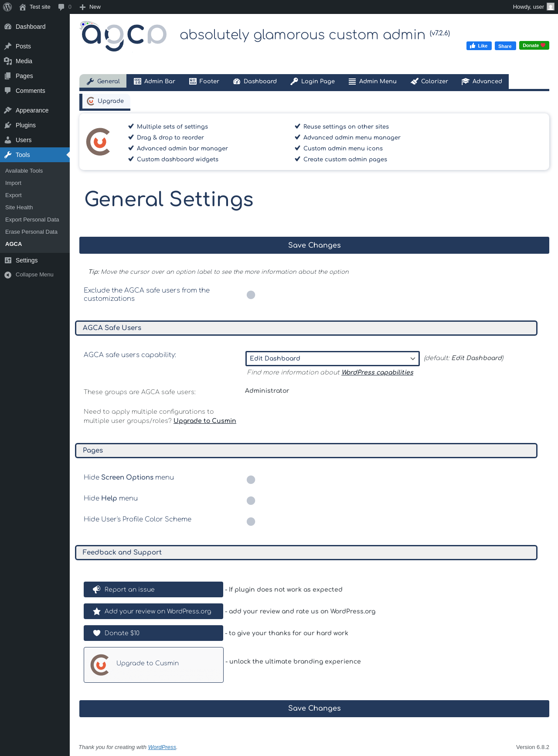Open the comments bubble icon in admin bar
Viewport: 558px width, 756px height.
pyautogui.click(x=61, y=7)
